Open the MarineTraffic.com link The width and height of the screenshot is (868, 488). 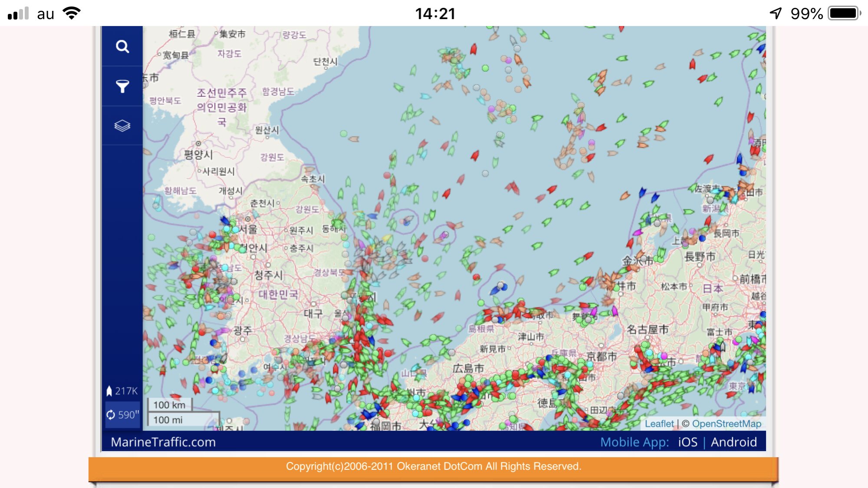163,442
